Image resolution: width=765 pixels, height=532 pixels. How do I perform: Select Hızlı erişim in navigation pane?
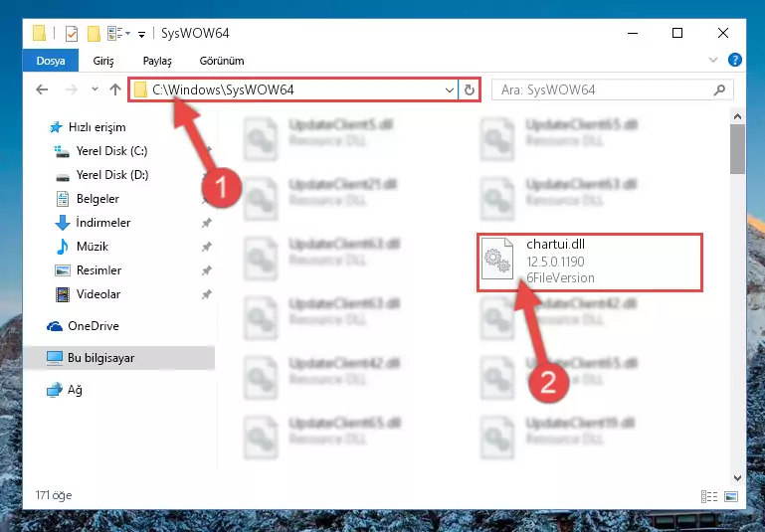coord(97,127)
